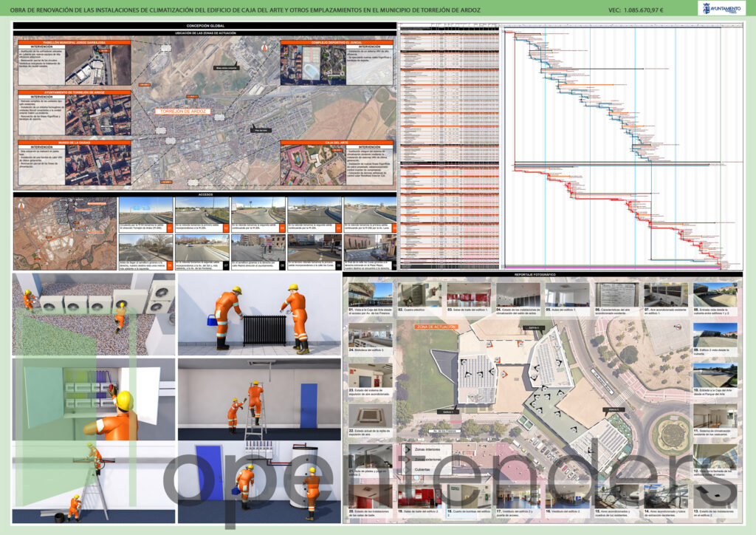Select the Zonas interiores legend marker
The height and width of the screenshot is (535, 756).
point(408,449)
